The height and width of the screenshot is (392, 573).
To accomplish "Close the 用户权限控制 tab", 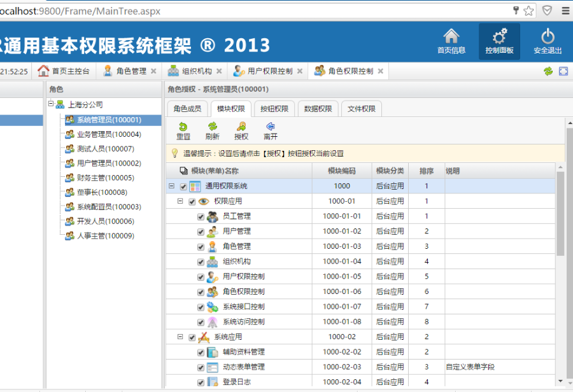I will point(300,71).
